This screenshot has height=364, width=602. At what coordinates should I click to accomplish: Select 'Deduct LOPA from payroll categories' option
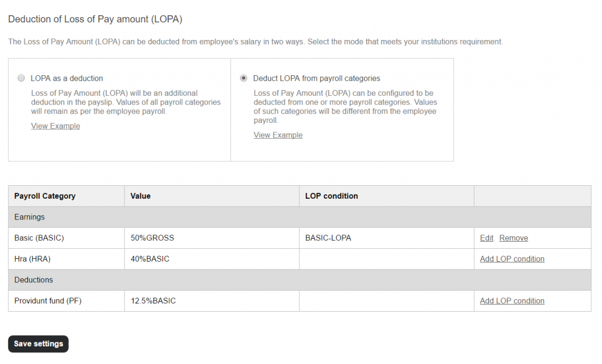(243, 78)
